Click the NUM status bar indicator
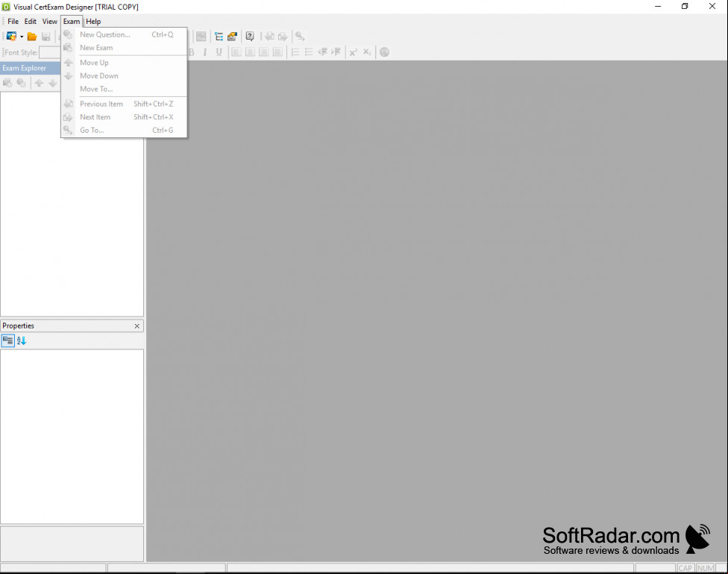This screenshot has width=728, height=574. tap(706, 568)
